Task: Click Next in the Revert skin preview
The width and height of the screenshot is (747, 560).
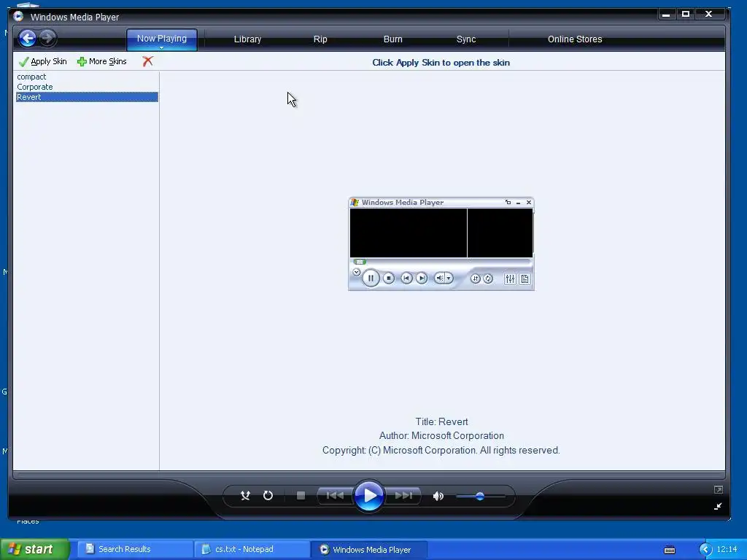Action: point(422,278)
